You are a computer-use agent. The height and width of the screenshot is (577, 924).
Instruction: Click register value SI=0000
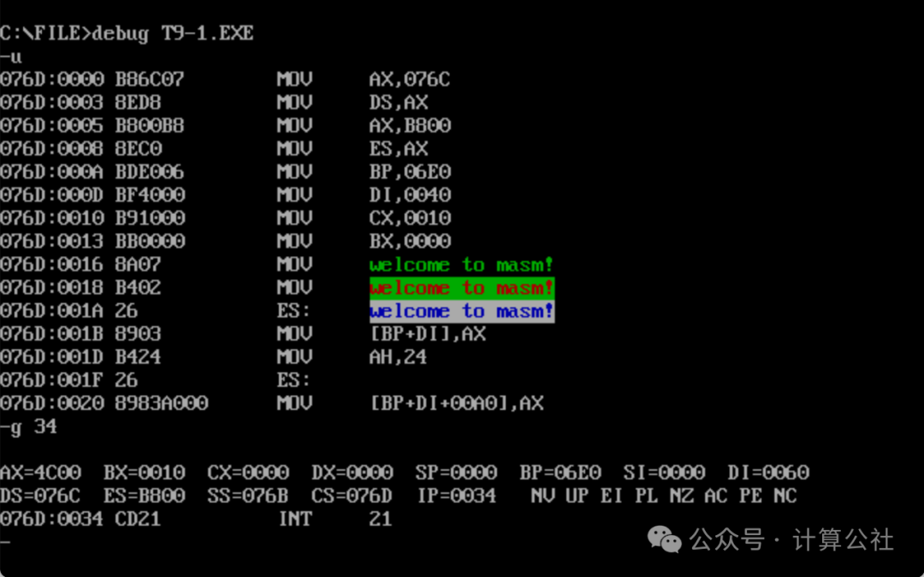tap(664, 473)
